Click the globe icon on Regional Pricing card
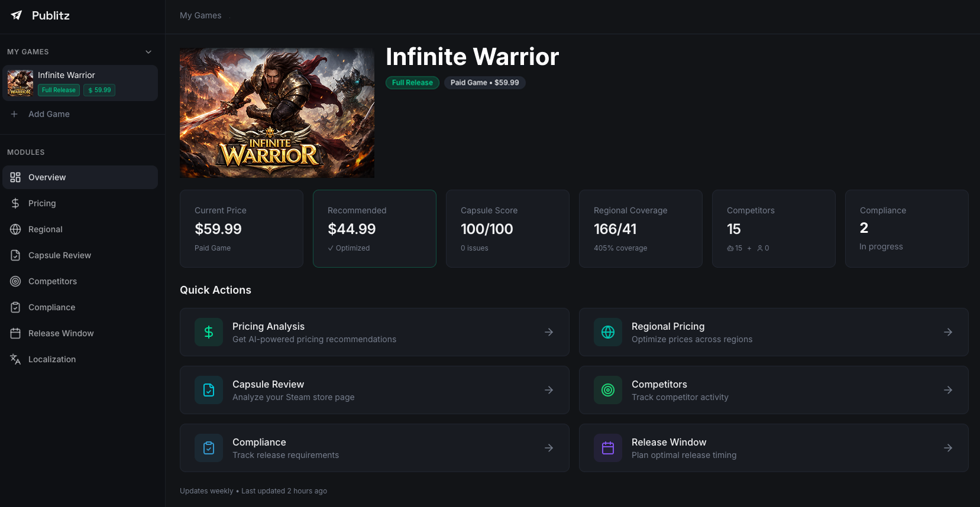 click(608, 332)
